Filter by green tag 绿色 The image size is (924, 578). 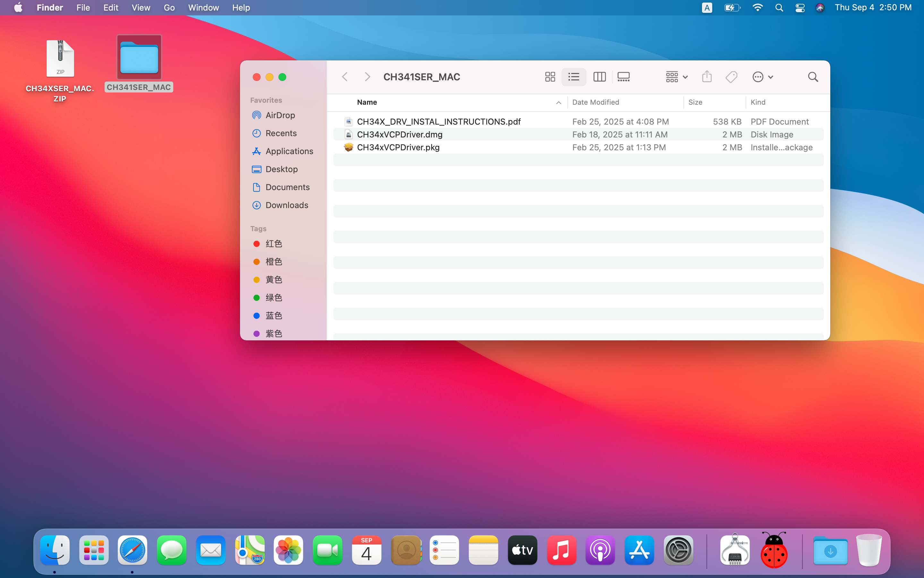283,297
